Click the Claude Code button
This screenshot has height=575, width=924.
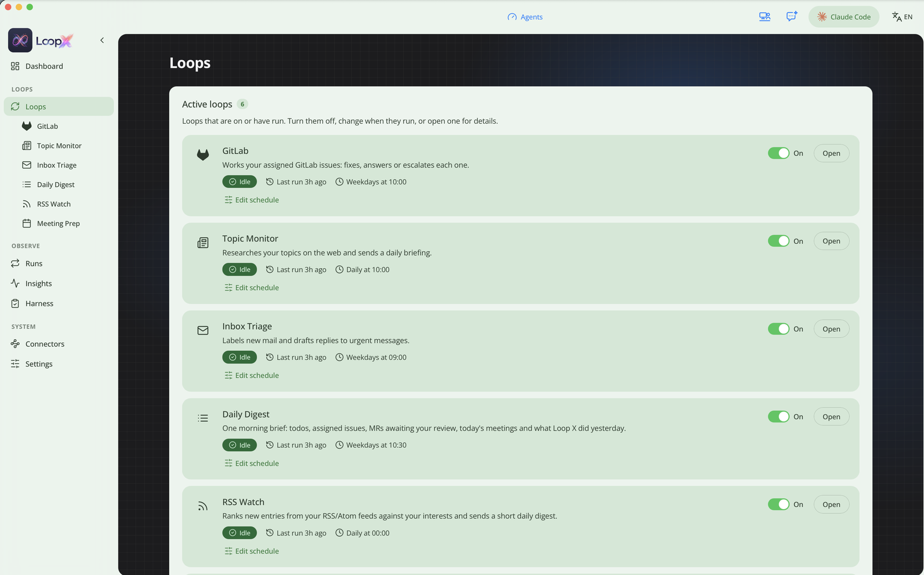[x=844, y=17]
